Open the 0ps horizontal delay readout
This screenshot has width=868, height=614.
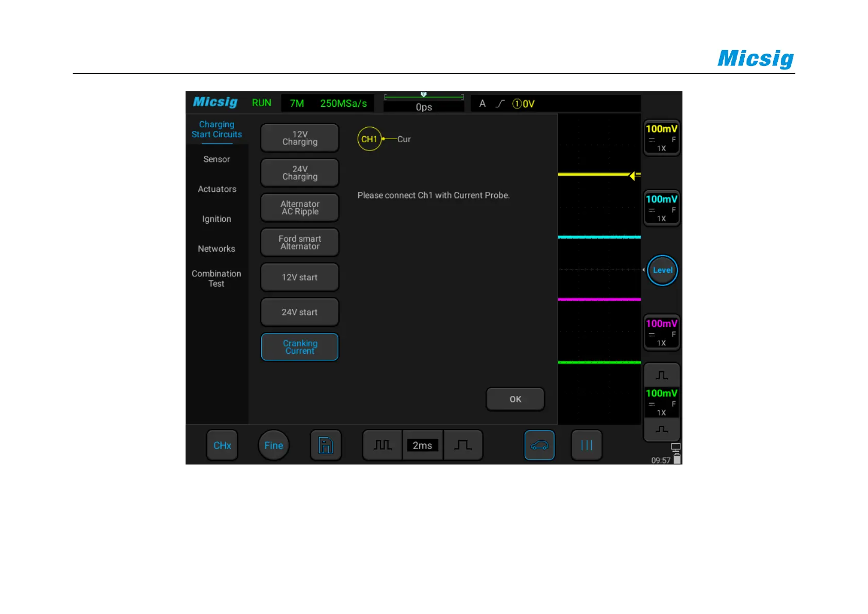point(424,107)
